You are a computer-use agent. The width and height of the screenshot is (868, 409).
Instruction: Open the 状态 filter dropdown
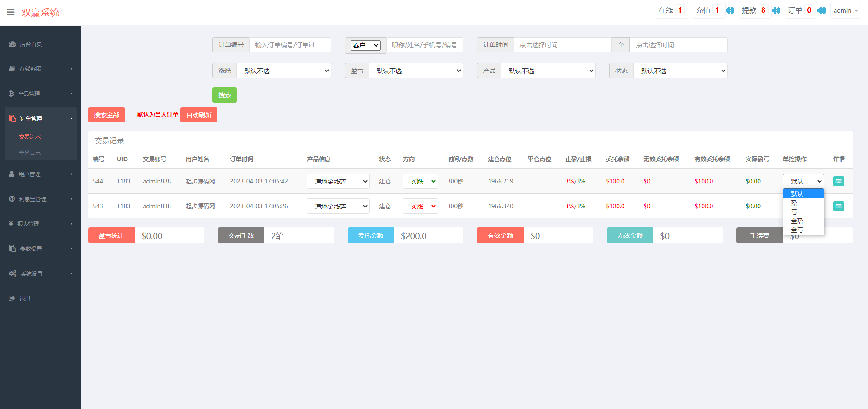680,71
